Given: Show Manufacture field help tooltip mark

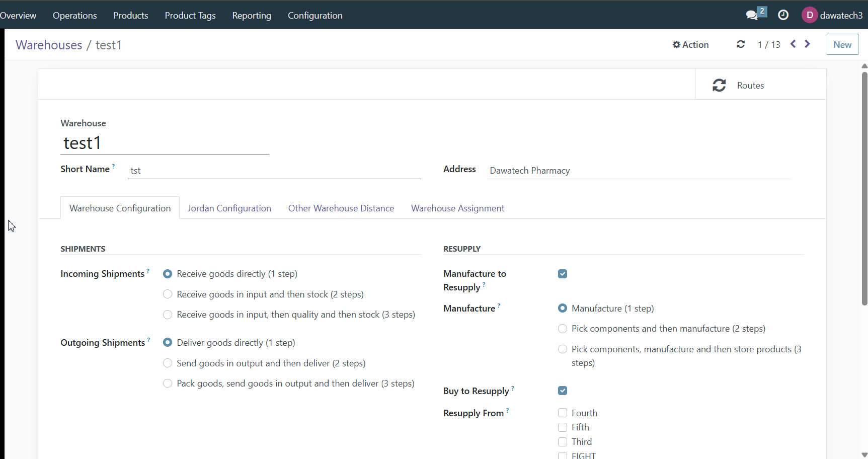Looking at the screenshot, I should click(x=499, y=305).
